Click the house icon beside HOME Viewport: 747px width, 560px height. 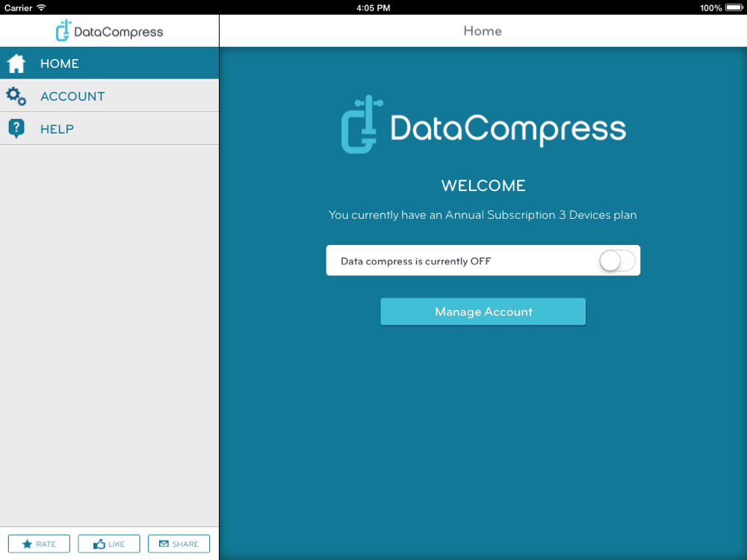point(16,63)
